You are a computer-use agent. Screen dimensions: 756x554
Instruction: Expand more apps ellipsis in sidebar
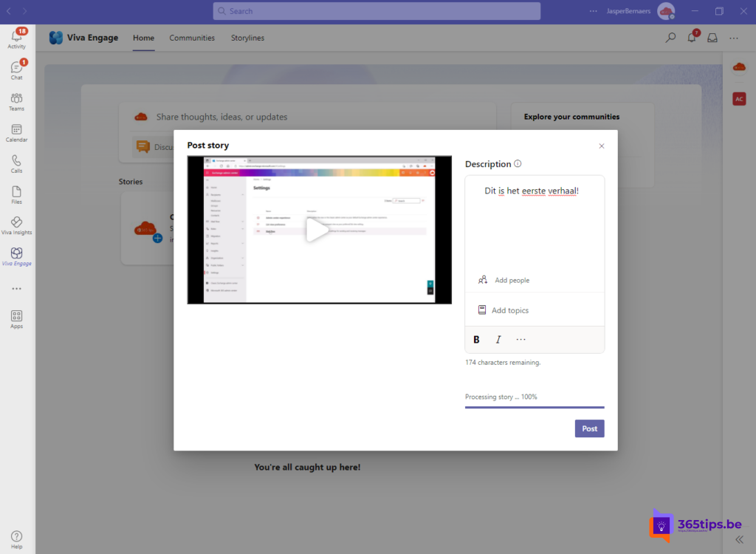[16, 289]
